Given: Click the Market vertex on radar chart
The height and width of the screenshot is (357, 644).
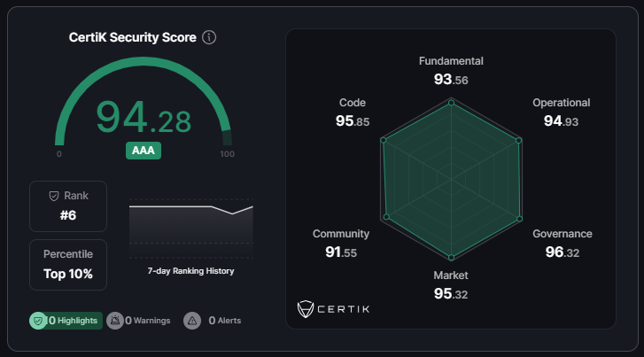Looking at the screenshot, I should click(451, 258).
